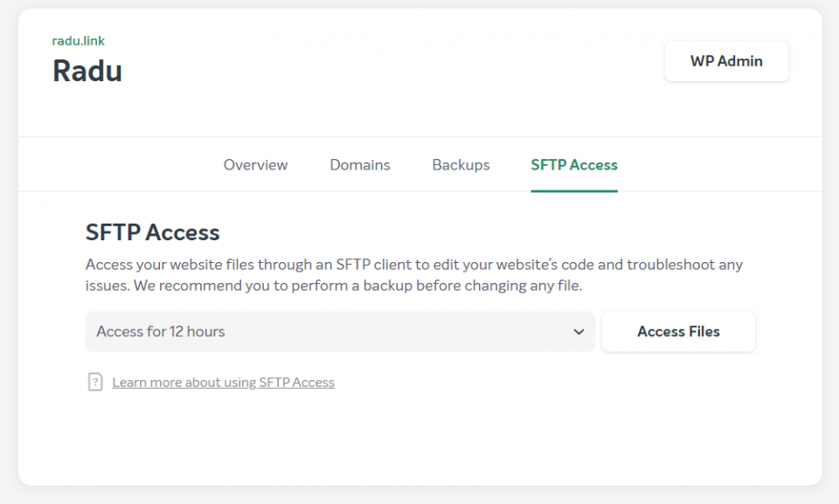
Task: Select the 'Access for 12 hours' text
Action: pos(161,332)
